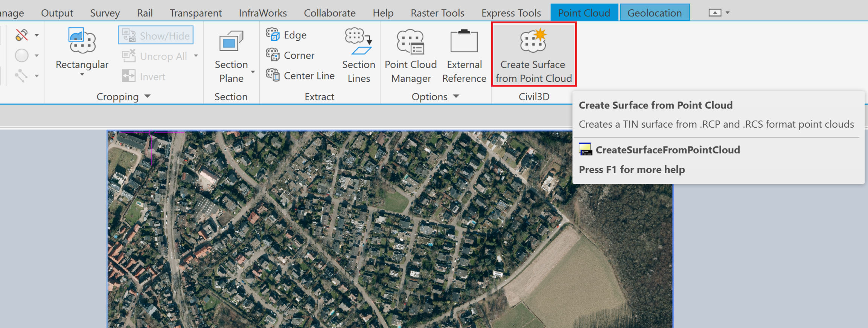
Task: Click the crossed-out link icon in the ribbon
Action: point(22,35)
